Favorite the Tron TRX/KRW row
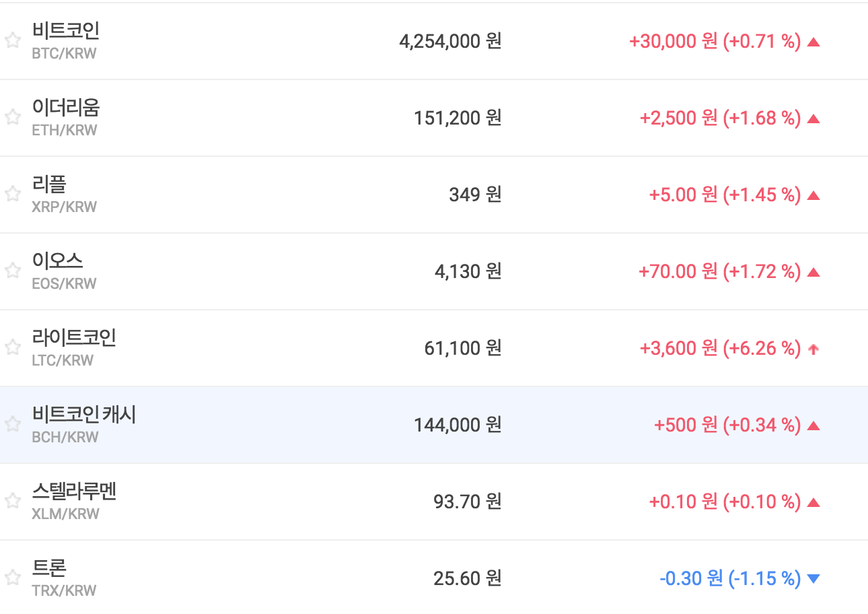868x614 pixels. pos(12,578)
